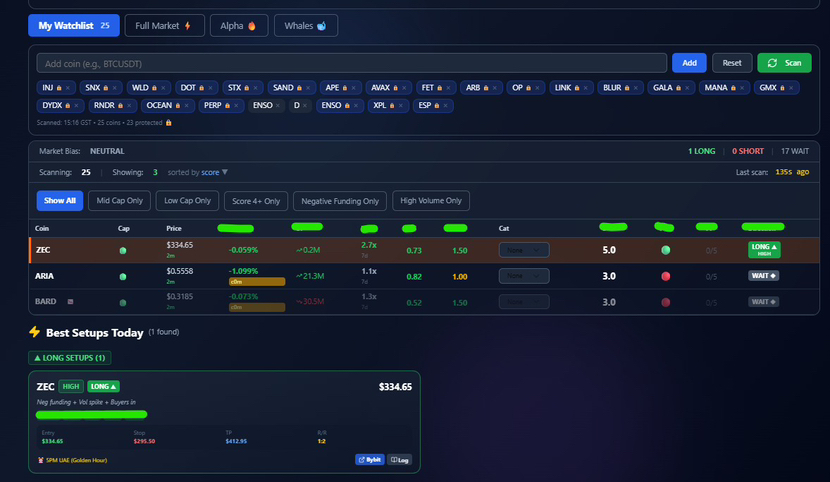830x482 pixels.
Task: Delete STX chip with its × icon
Action: coord(255,88)
